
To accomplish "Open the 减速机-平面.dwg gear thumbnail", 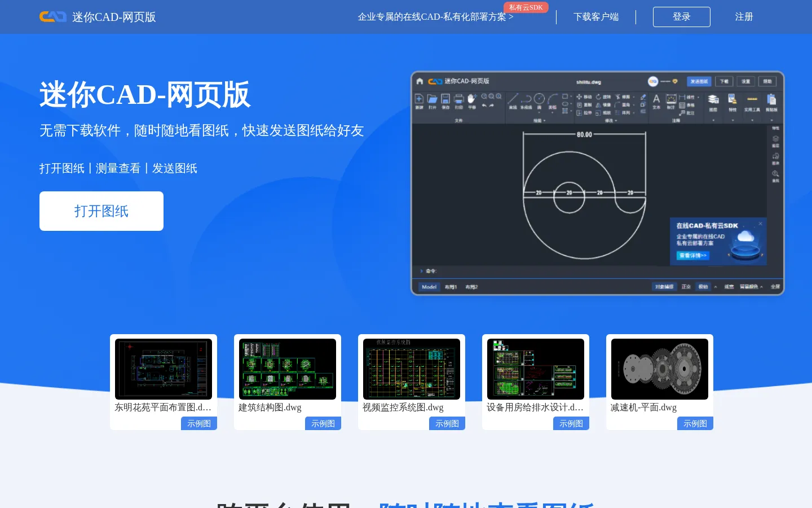I will pyautogui.click(x=660, y=369).
